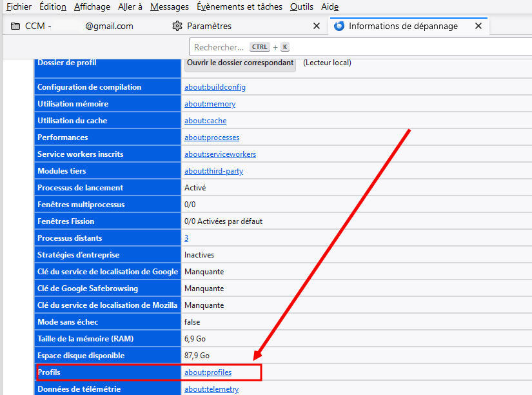Open the about:memory link
The image size is (532, 395).
(210, 104)
